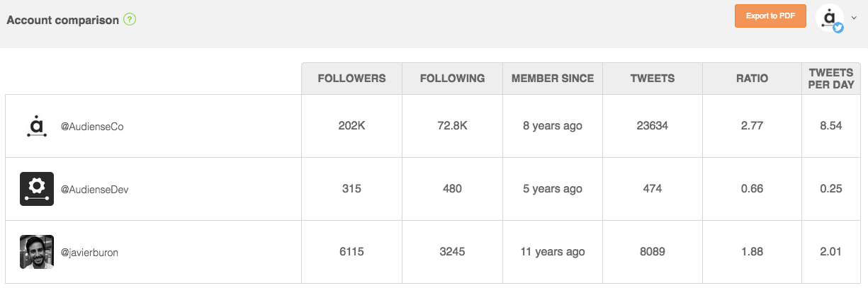868x288 pixels.
Task: Open the @AudienseCo account link
Action: (x=92, y=127)
